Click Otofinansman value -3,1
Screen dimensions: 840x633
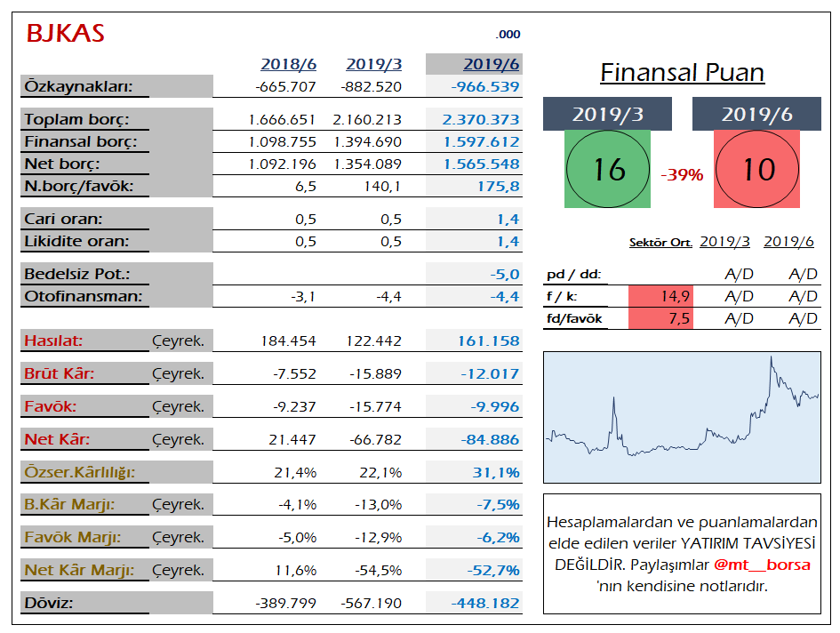tap(303, 296)
